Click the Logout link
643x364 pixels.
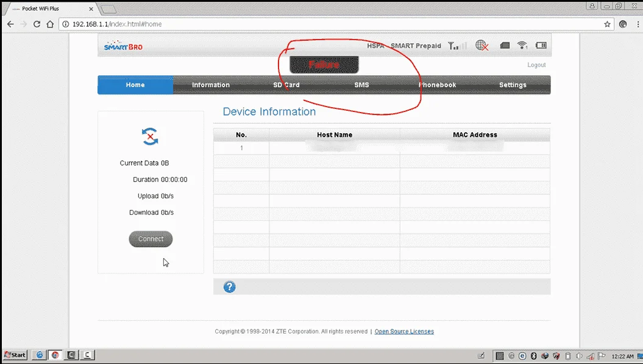536,65
